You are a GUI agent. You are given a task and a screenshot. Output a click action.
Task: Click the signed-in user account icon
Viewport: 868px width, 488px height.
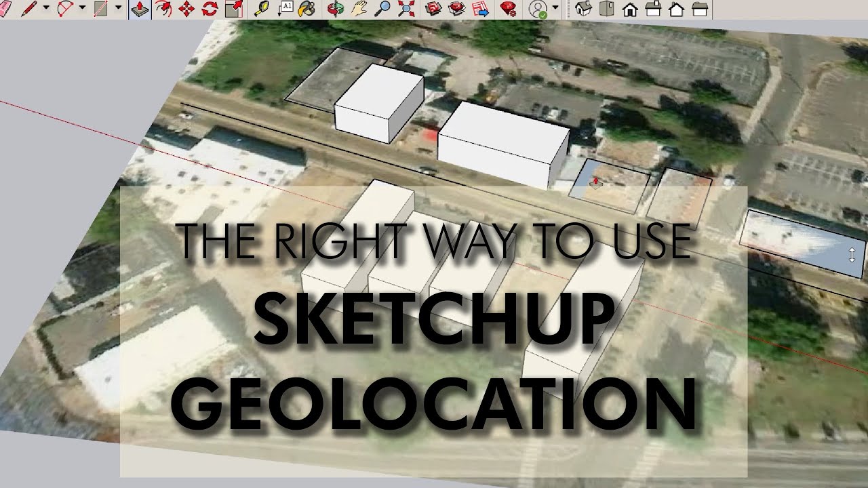click(x=538, y=9)
